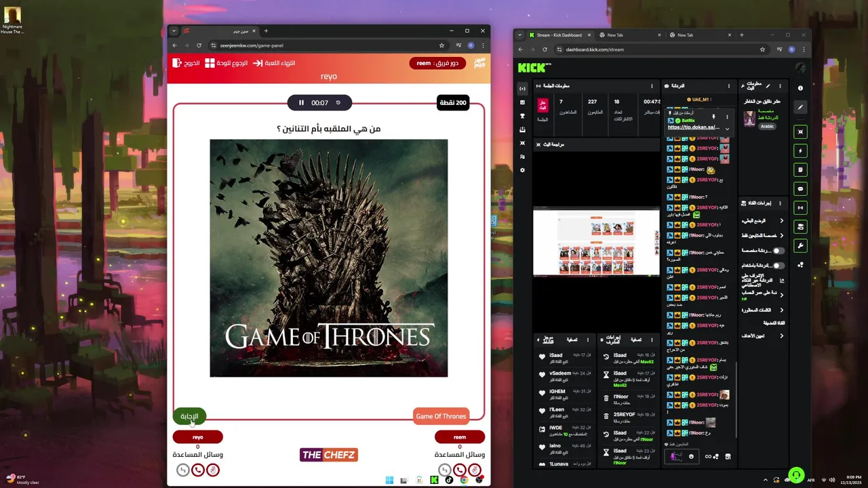Click the note page widget icon

[x=800, y=169]
